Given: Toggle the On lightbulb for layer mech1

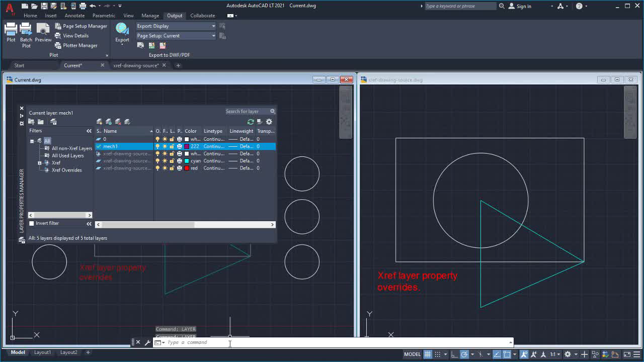Looking at the screenshot, I should (157, 146).
